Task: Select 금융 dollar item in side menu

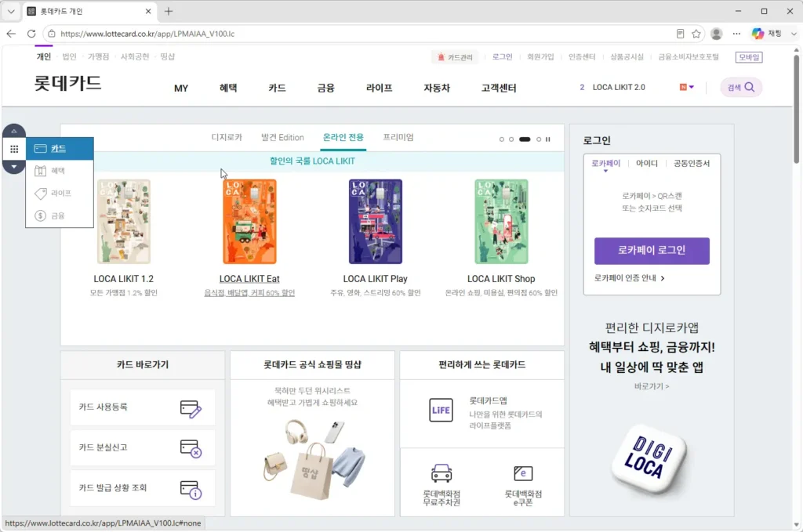Action: pos(60,216)
